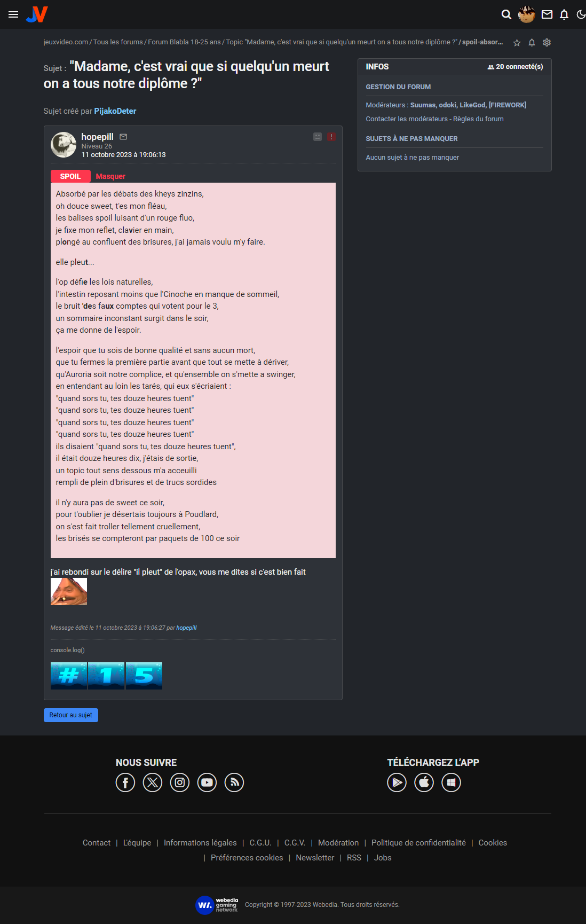
Task: Open Tous les forums breadcrumb
Action: 118,42
